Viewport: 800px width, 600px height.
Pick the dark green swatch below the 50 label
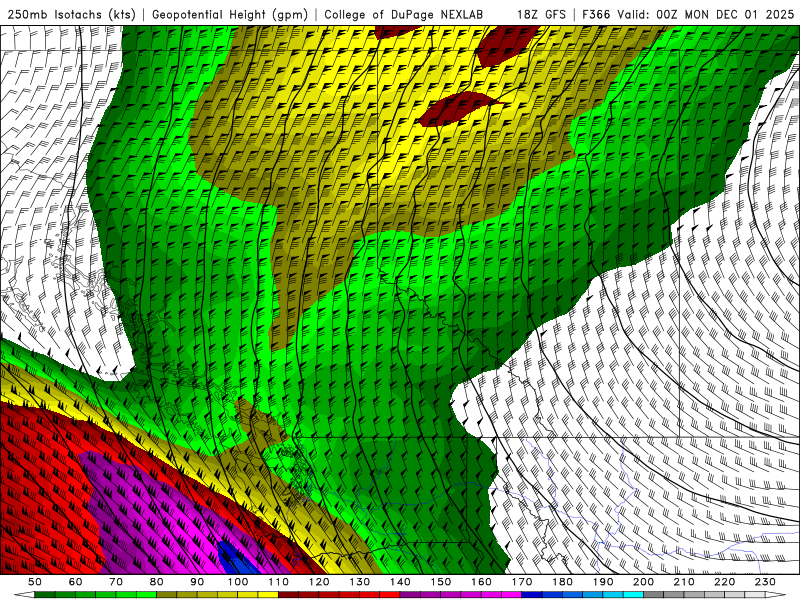click(45, 595)
